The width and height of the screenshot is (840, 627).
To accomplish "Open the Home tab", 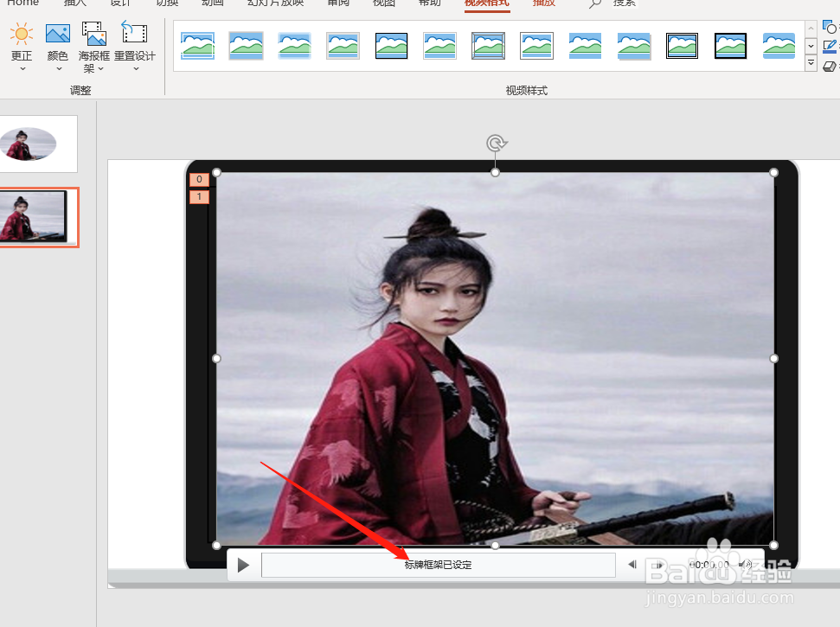I will click(x=22, y=3).
